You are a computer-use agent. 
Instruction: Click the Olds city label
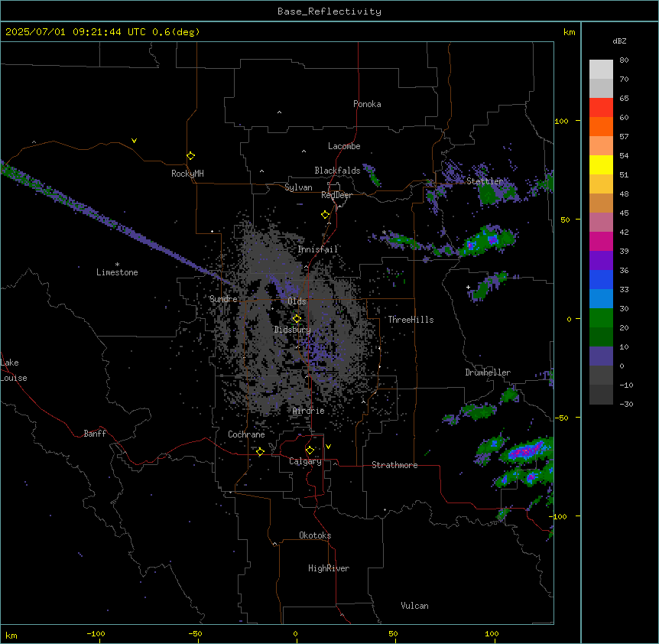[297, 301]
